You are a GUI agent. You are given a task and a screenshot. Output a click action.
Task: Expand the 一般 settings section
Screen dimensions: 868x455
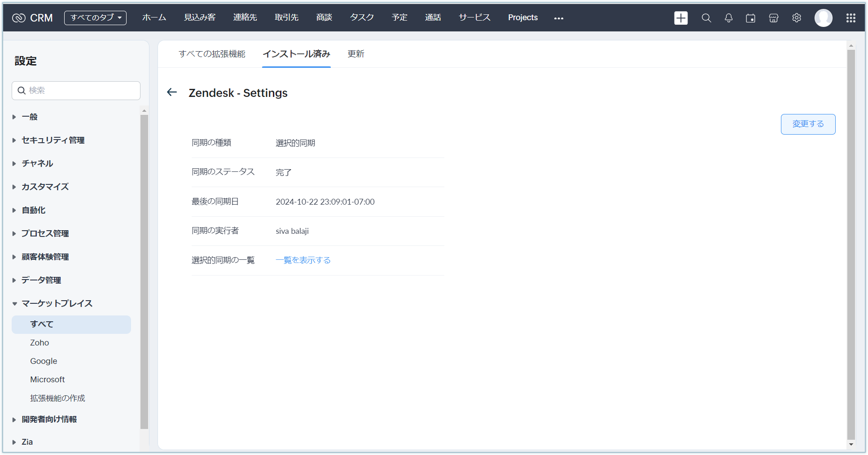[x=25, y=117]
